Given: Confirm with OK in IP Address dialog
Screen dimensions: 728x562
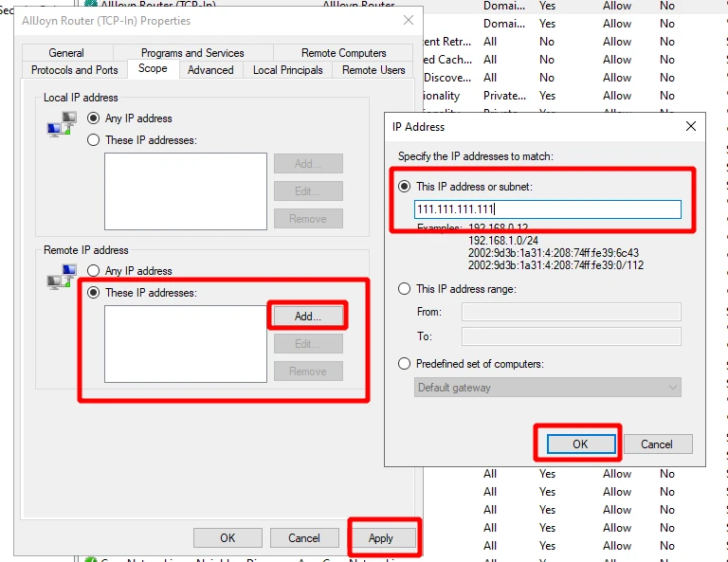Looking at the screenshot, I should click(x=581, y=444).
